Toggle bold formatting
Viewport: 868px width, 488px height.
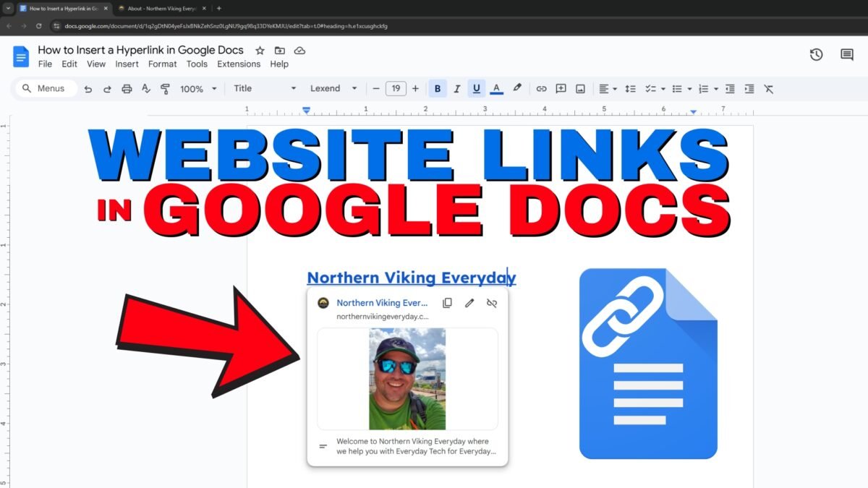coord(438,89)
